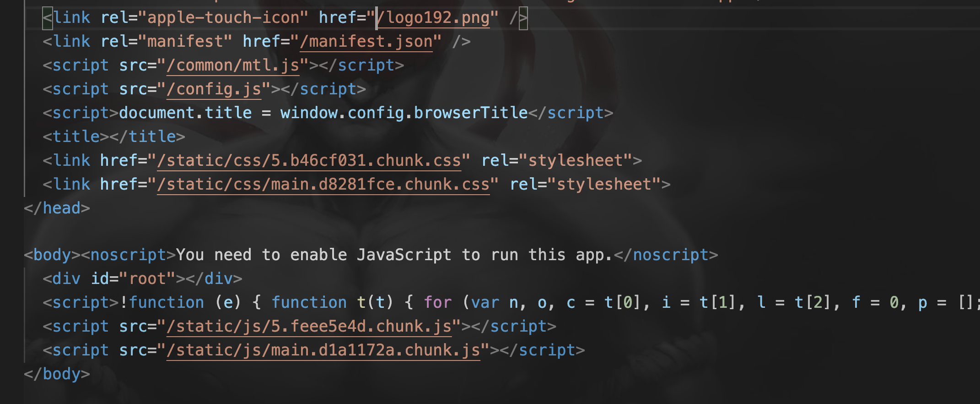Image resolution: width=980 pixels, height=404 pixels.
Task: Click rel="stylesheet" on the main.d8281fce line
Action: [x=585, y=185]
